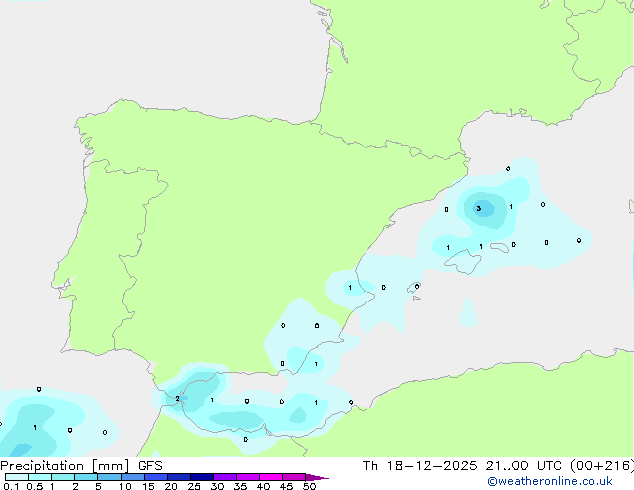Click the '3' precipitation value on map
Image resolution: width=634 pixels, height=490 pixels.
(479, 209)
